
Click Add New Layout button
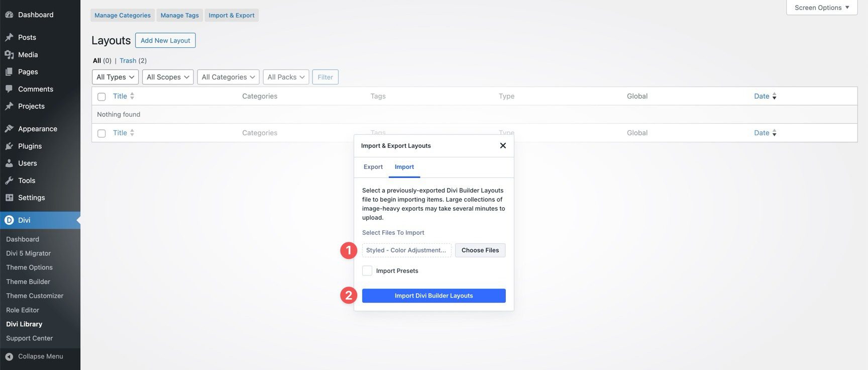(165, 40)
